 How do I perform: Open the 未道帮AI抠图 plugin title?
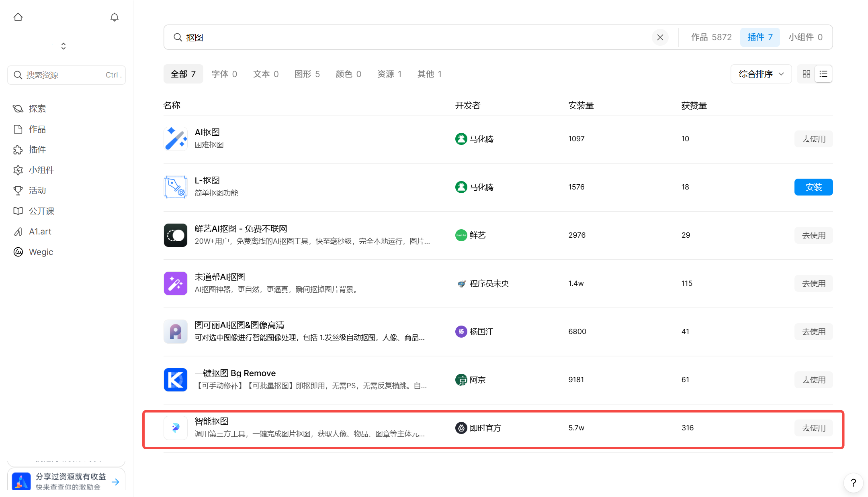220,277
